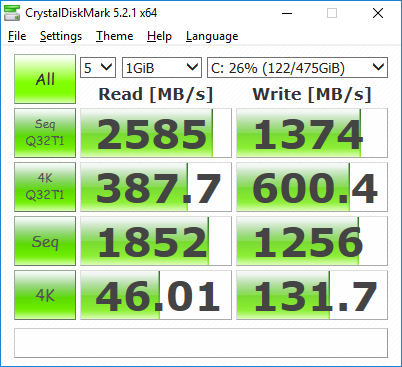Open the Theme menu
Image resolution: width=402 pixels, height=367 pixels.
click(114, 36)
